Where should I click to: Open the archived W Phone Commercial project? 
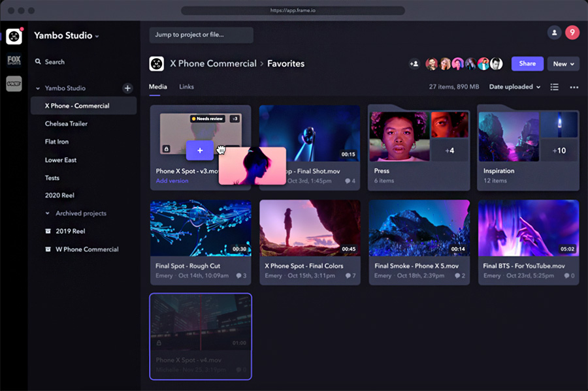coord(87,249)
